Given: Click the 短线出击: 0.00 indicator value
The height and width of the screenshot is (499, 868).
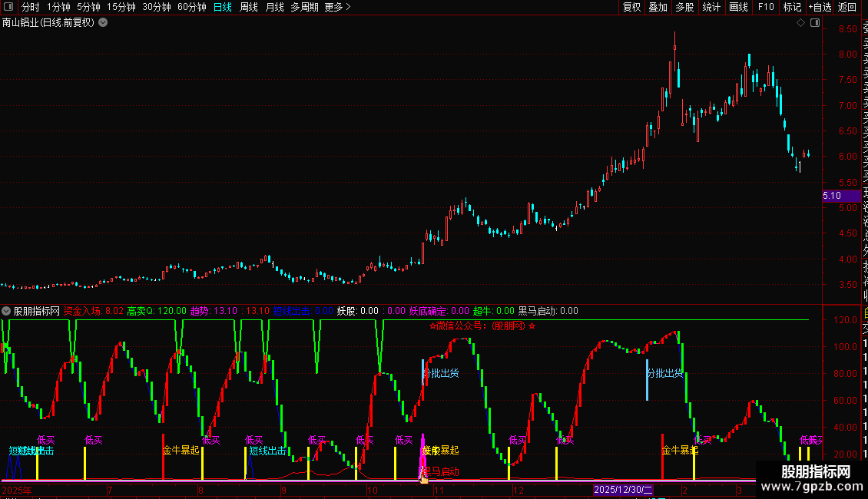Looking at the screenshot, I should 303,311.
